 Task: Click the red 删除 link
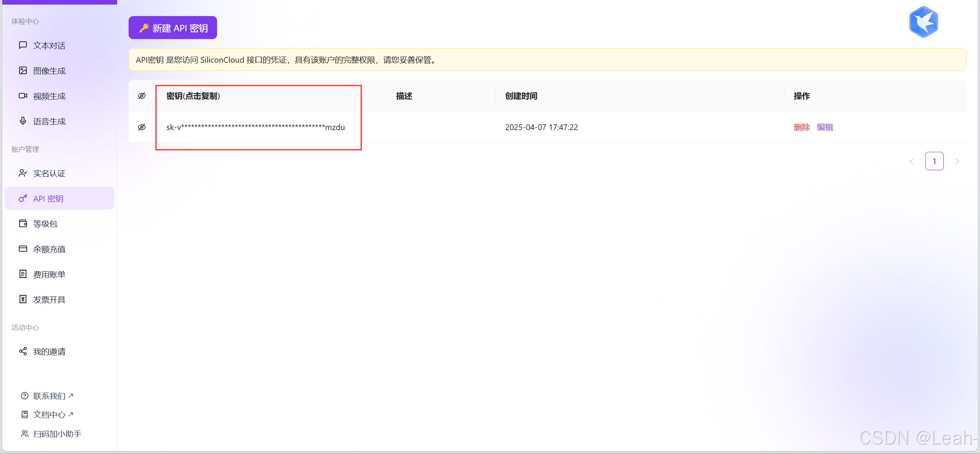click(802, 127)
